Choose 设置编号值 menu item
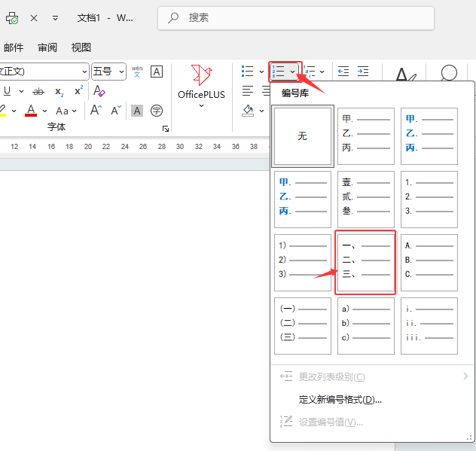Image resolution: width=476 pixels, height=451 pixels. pyautogui.click(x=372, y=422)
